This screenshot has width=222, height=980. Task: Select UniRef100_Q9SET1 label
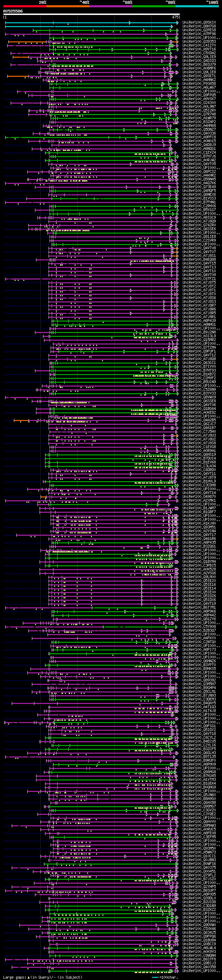pyautogui.click(x=199, y=76)
